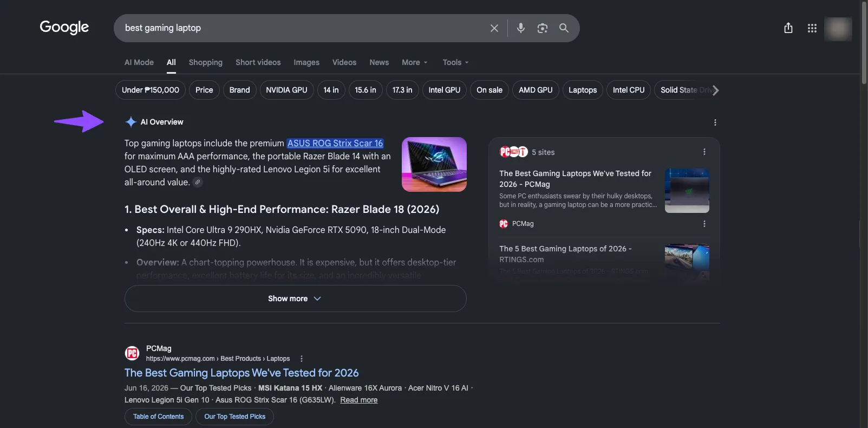Open Google Lens image search icon

click(x=543, y=28)
